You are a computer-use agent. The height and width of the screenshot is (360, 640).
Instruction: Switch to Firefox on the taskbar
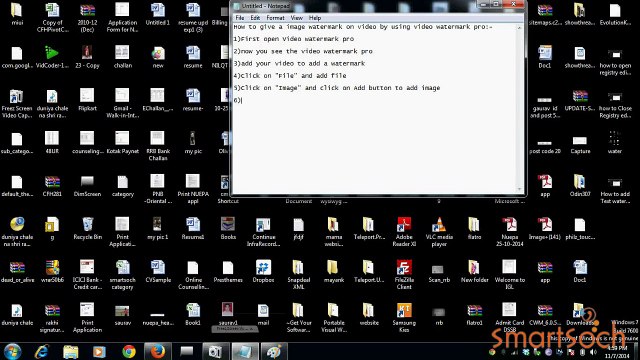tap(158, 351)
